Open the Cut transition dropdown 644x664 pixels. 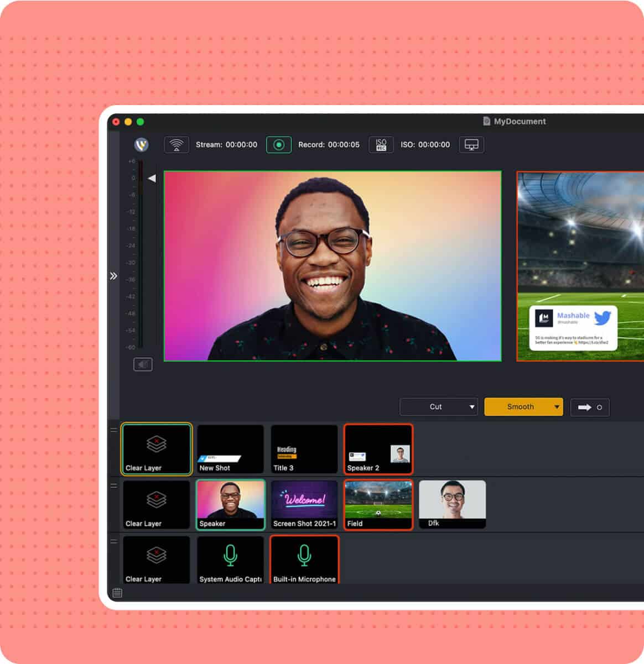click(438, 406)
